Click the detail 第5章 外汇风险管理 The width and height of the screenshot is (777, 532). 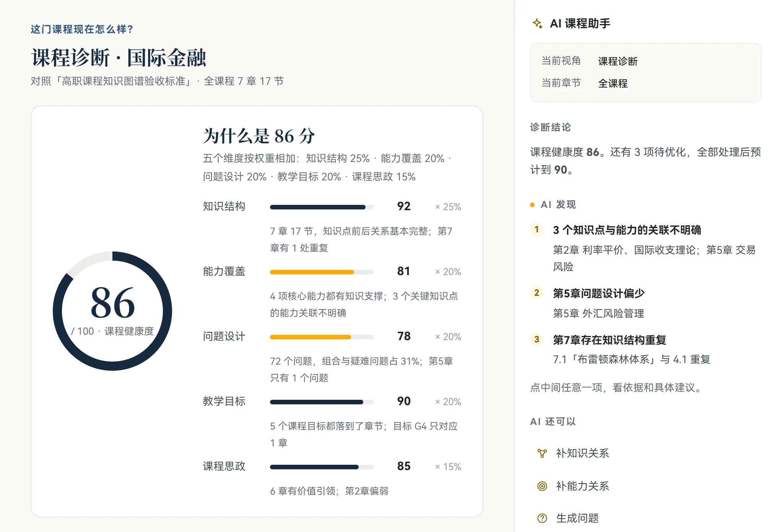[598, 313]
